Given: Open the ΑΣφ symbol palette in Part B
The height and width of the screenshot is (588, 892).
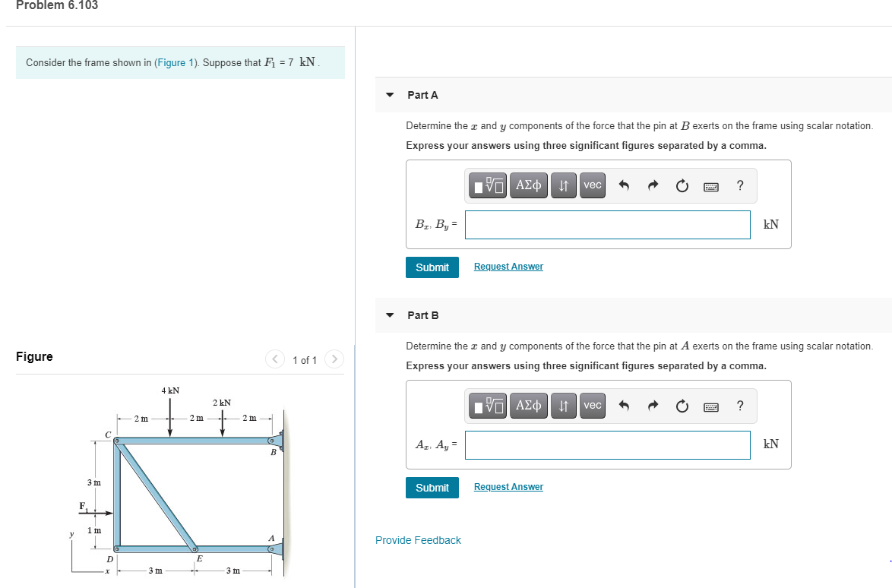Looking at the screenshot, I should click(x=528, y=405).
